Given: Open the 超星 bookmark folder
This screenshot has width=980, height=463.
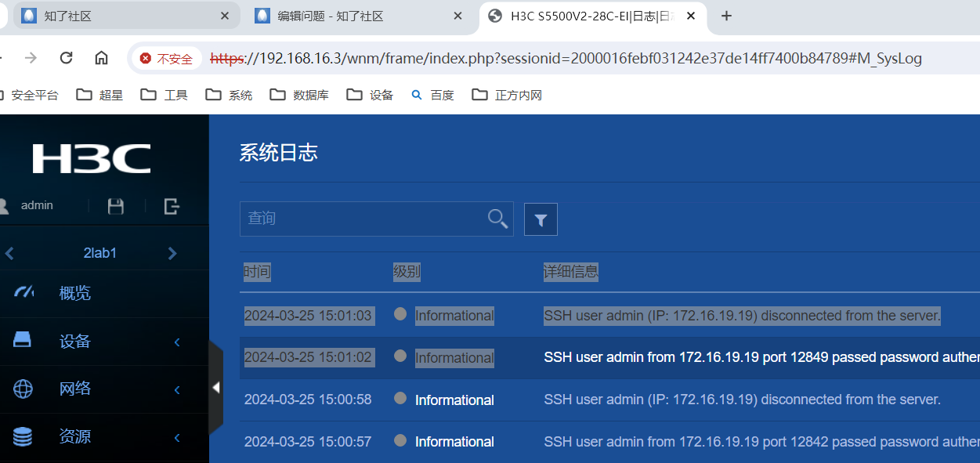Looking at the screenshot, I should point(99,95).
